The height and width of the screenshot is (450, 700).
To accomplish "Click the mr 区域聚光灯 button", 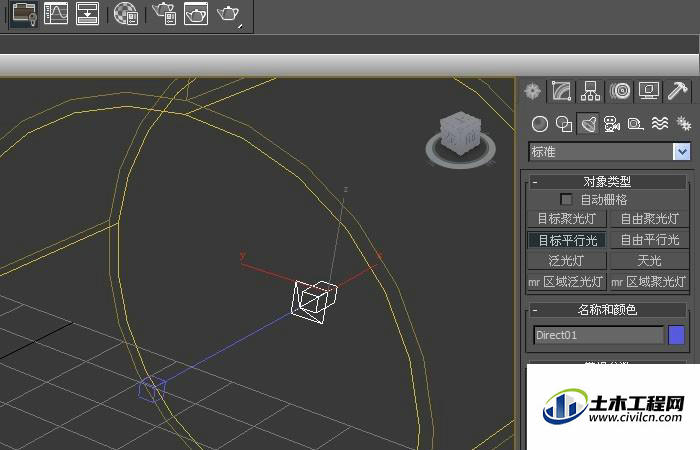I will click(x=649, y=282).
